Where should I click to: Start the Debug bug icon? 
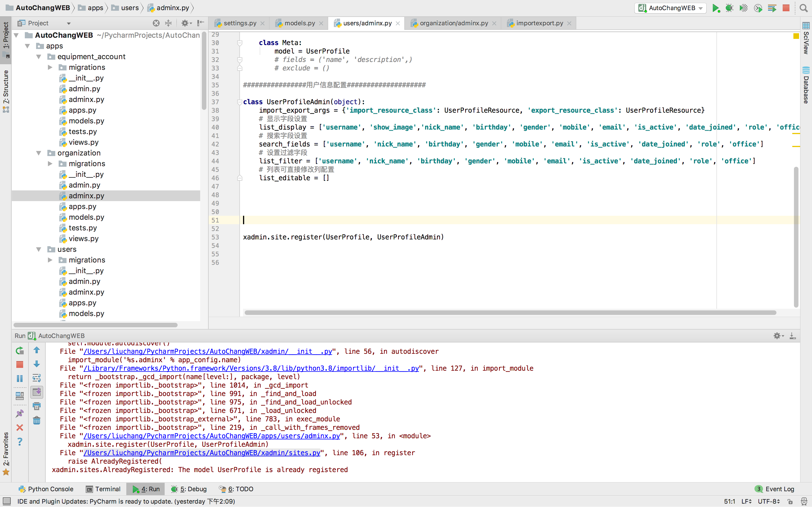(729, 8)
